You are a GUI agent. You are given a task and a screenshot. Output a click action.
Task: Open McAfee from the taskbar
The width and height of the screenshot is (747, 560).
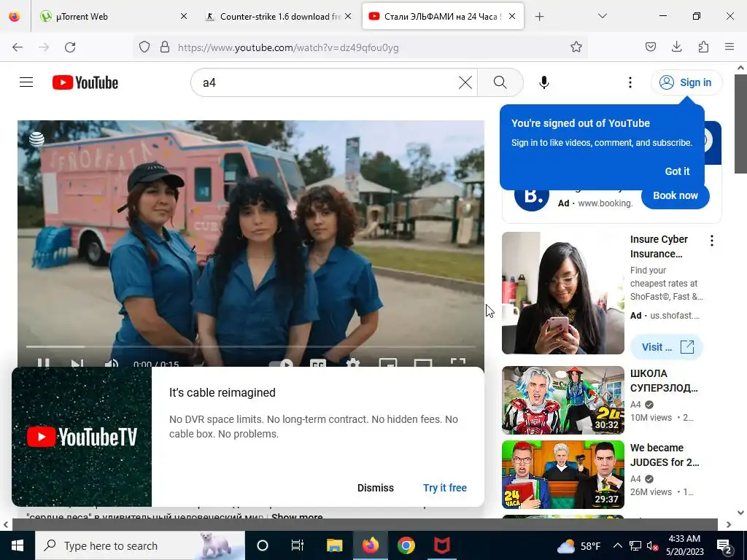[442, 545]
